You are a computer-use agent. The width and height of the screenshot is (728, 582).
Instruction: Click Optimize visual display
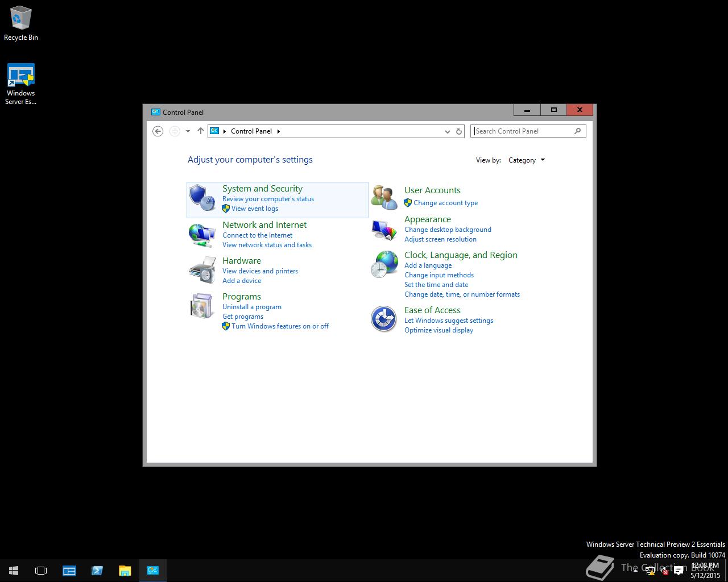coord(439,330)
